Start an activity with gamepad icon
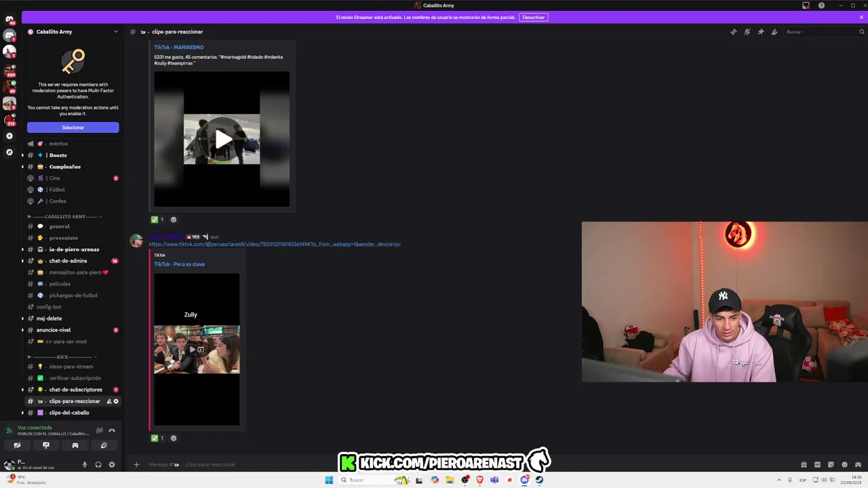 coord(75,445)
